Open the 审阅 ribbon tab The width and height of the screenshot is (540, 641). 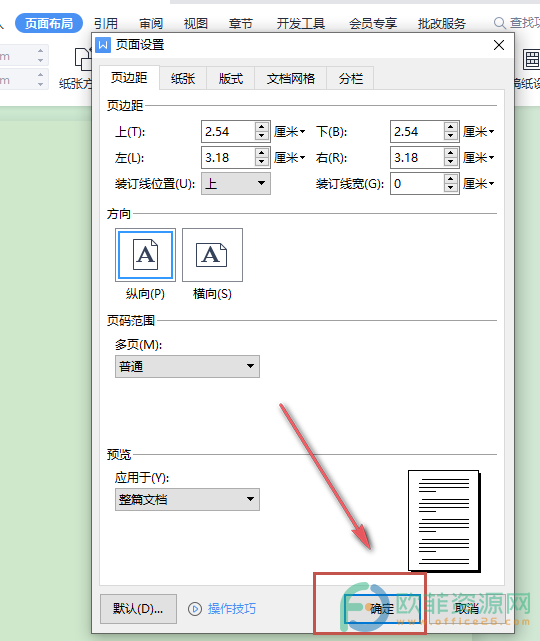coord(151,23)
